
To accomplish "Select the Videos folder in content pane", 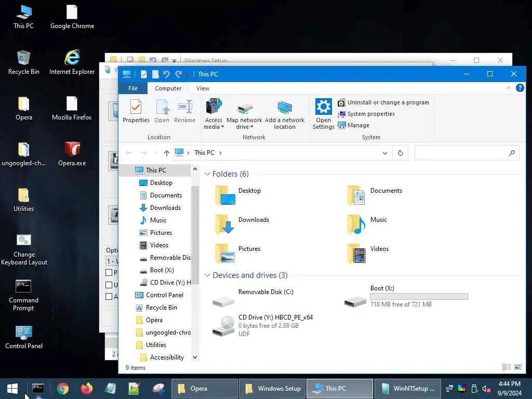I will (368, 254).
